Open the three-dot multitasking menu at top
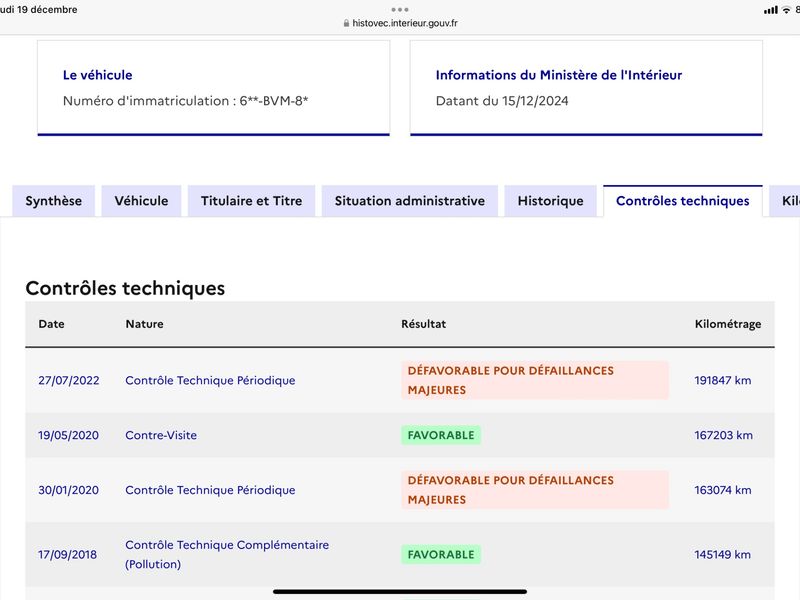 (x=400, y=10)
